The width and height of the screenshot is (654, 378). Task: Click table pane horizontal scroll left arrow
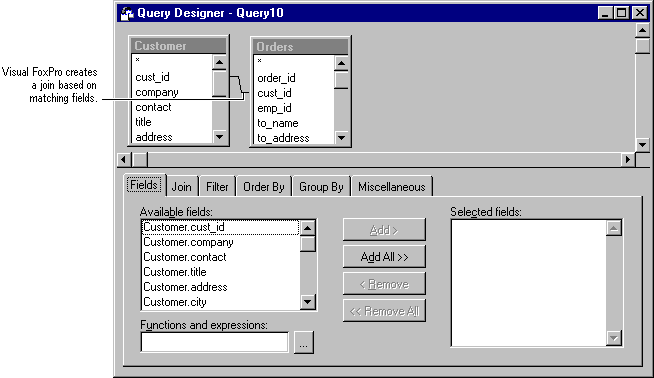click(124, 159)
